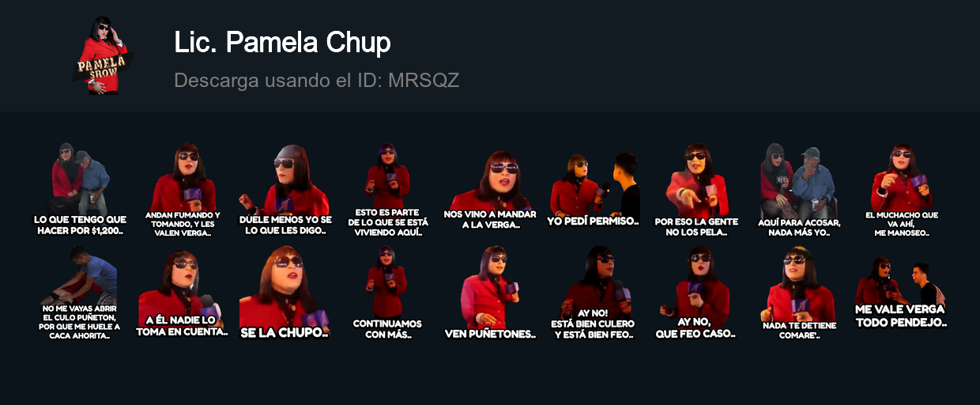980x405 pixels.
Task: Select the 'Lo que tengo que hacer por $1,200' sticker
Action: [x=79, y=190]
